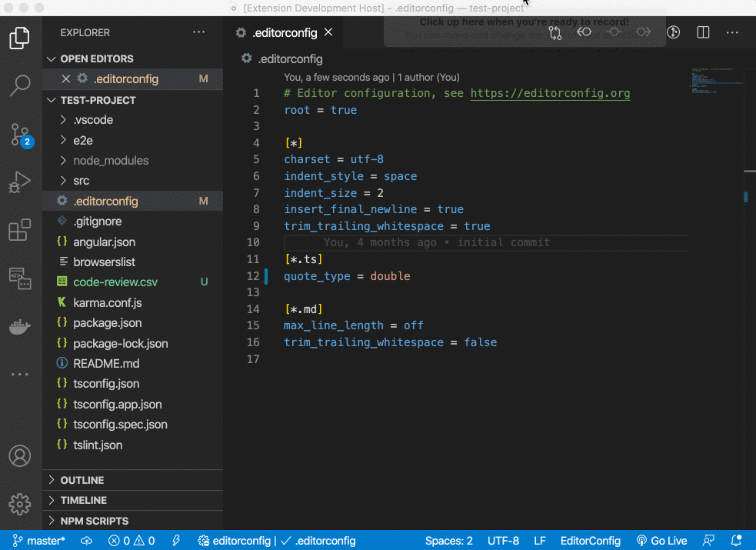Change LF end of line sequence
The image size is (756, 550).
click(540, 541)
